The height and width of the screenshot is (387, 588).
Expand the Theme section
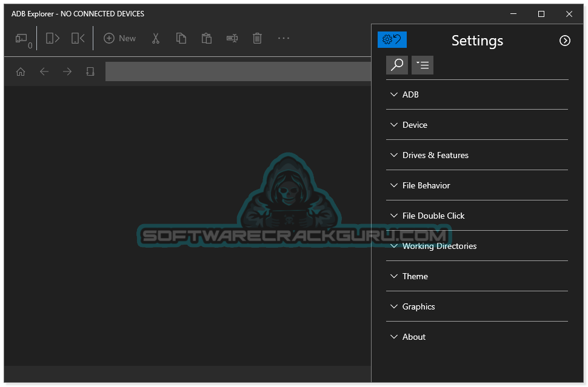477,277
